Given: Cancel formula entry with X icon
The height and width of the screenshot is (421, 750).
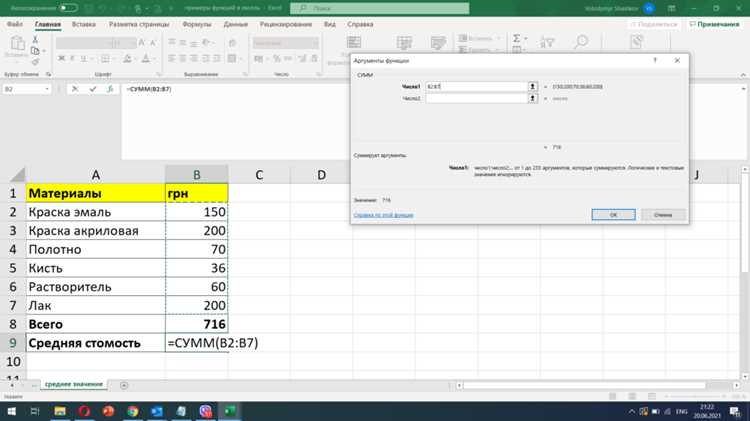Looking at the screenshot, I should 75,89.
